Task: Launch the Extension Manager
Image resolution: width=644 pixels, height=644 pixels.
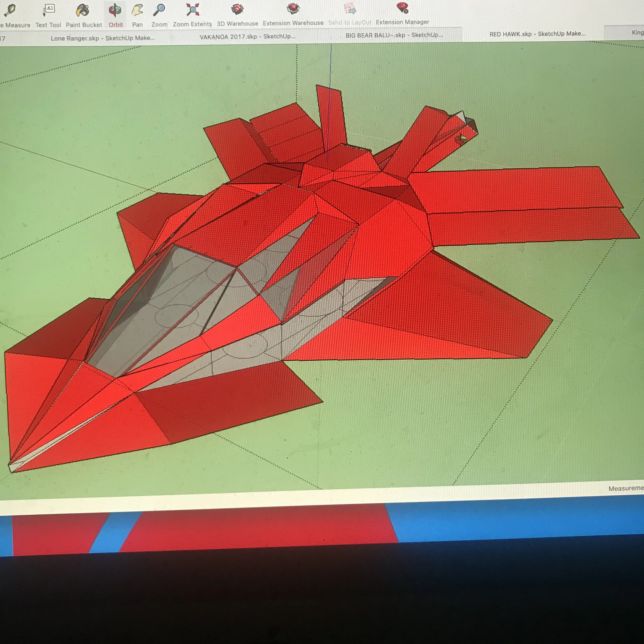Action: [x=402, y=8]
